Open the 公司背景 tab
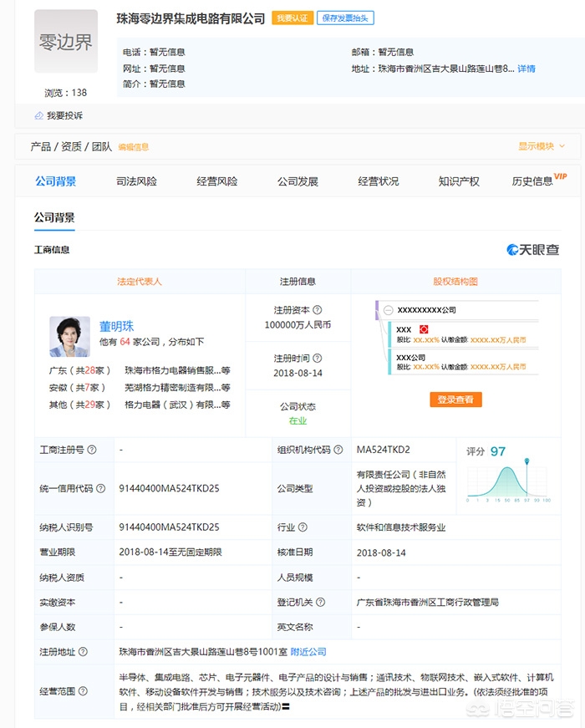Screen dimensions: 585x728 [56, 181]
